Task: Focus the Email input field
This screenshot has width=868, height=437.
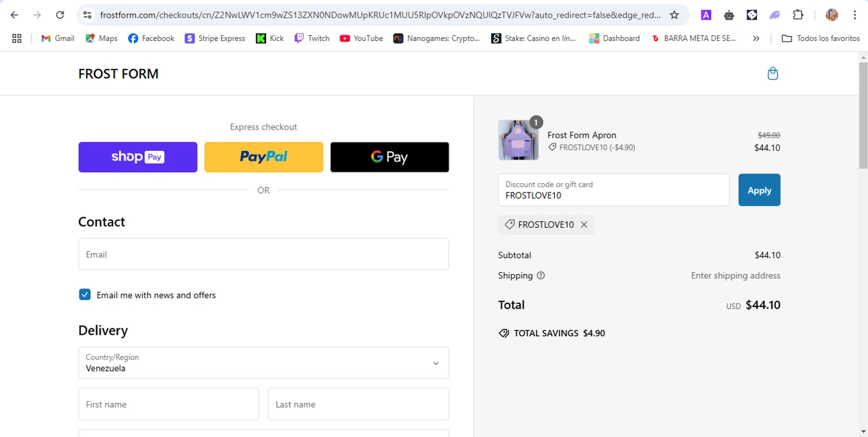Action: (x=264, y=254)
